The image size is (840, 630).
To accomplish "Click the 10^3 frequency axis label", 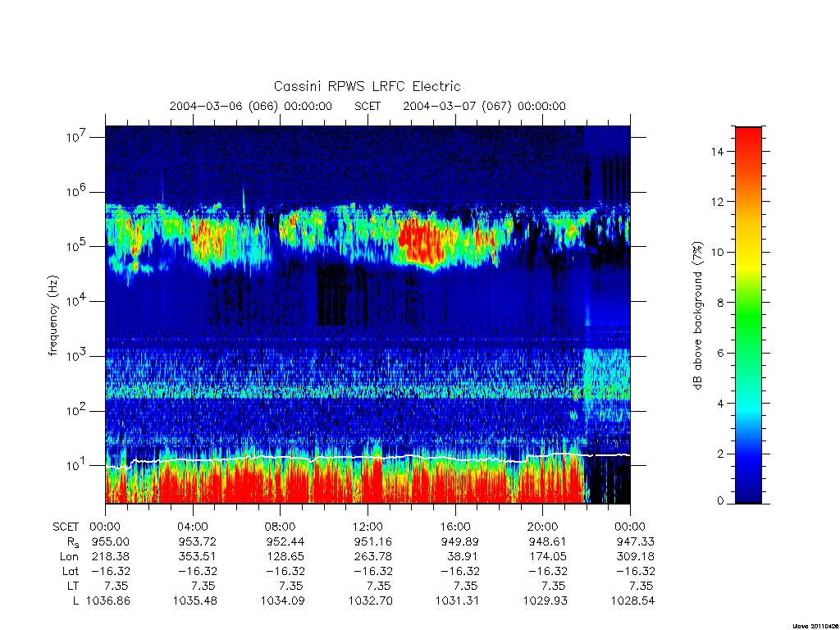I will 76,356.
